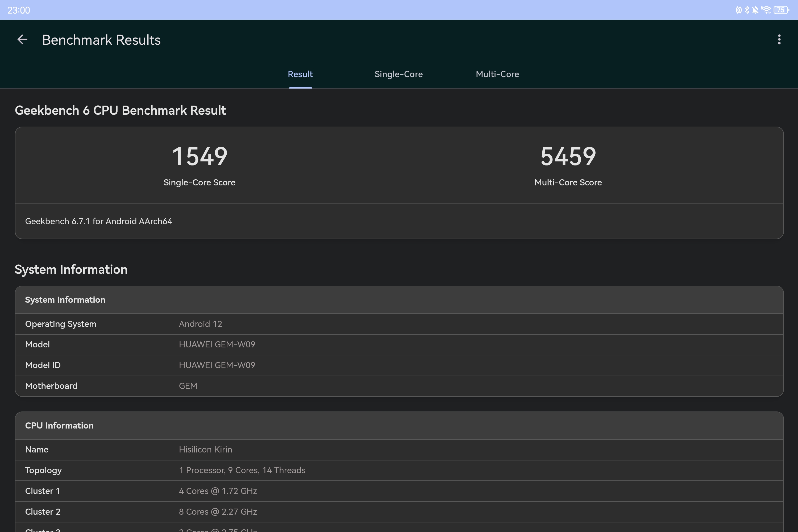Select the GEM motherboard value

click(188, 386)
